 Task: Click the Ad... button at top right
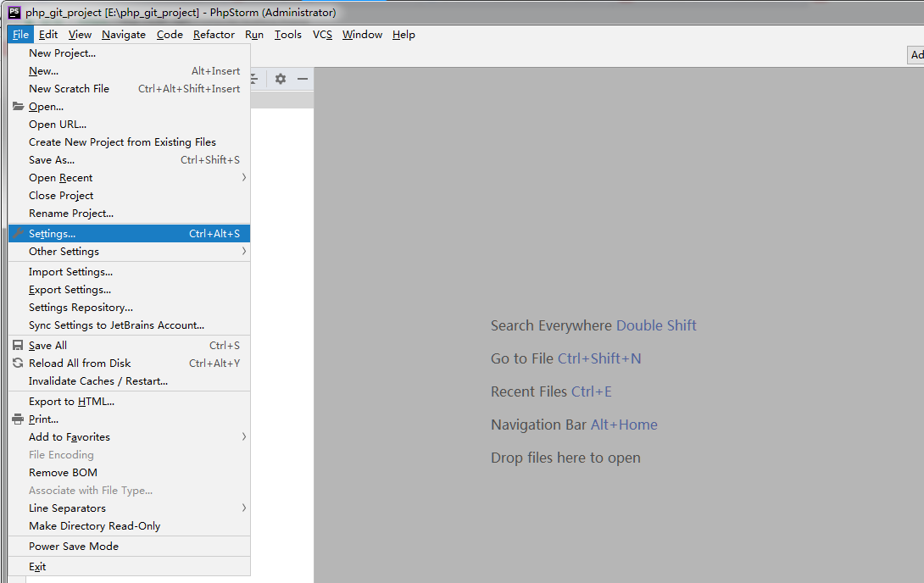tap(916, 55)
